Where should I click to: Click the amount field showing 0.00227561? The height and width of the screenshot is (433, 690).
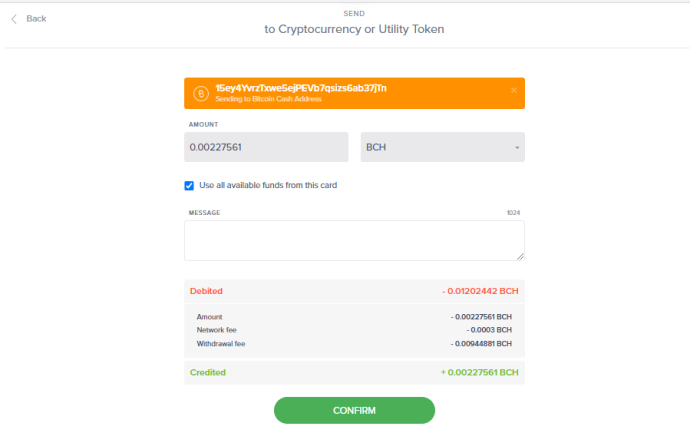[x=266, y=147]
